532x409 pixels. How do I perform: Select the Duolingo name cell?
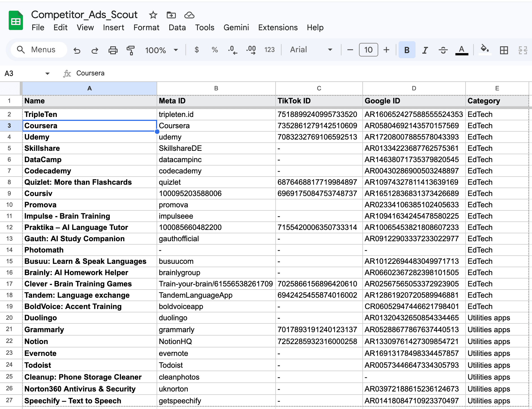[90, 318]
